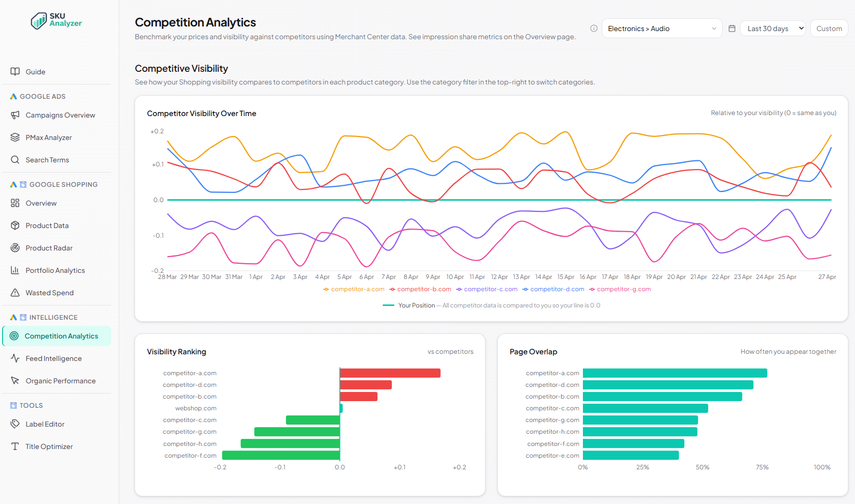Click the Search Terms magnifier icon
This screenshot has height=504, width=855.
coord(15,159)
